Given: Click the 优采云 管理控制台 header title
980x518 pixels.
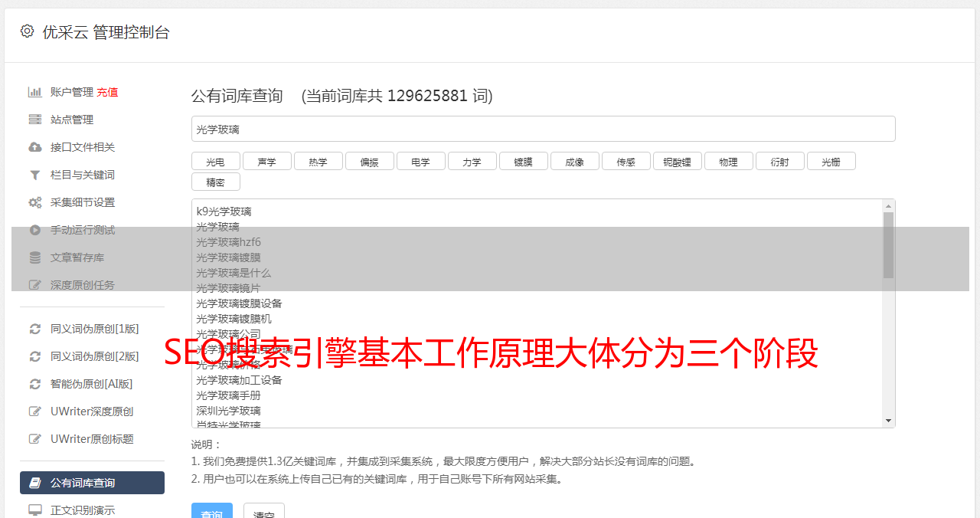Looking at the screenshot, I should pos(106,32).
